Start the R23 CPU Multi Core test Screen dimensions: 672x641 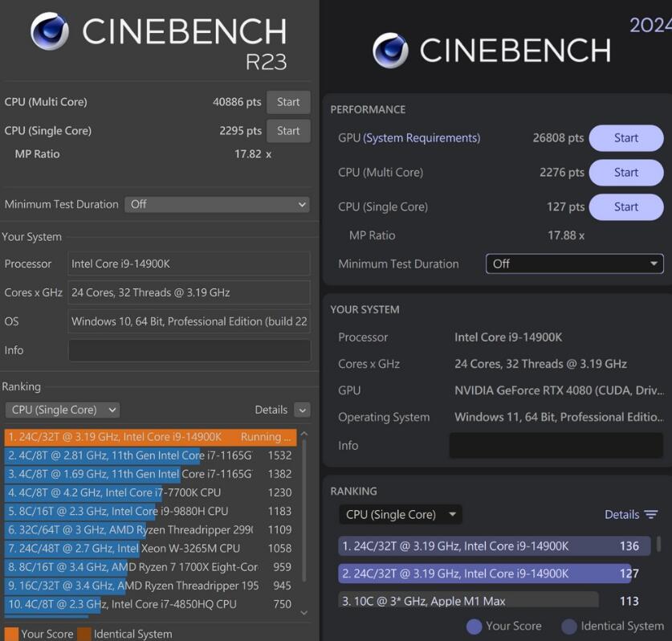coord(288,102)
